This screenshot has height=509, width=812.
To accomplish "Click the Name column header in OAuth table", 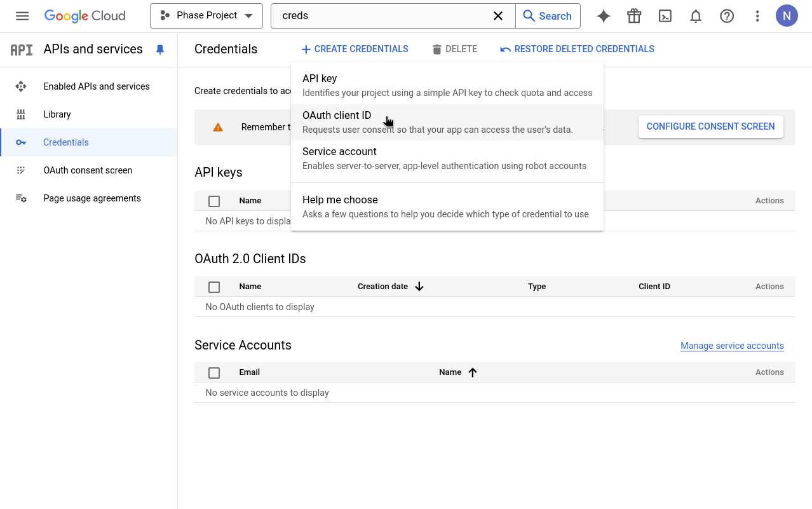I will click(x=250, y=287).
